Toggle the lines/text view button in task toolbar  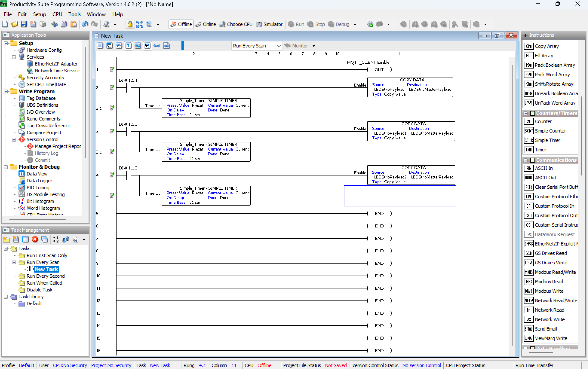[138, 46]
